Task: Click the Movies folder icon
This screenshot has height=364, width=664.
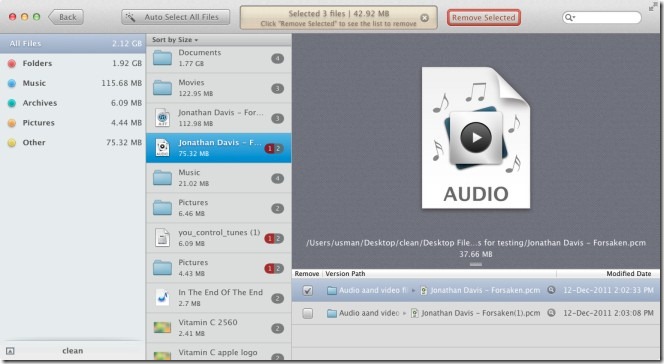Action: click(x=162, y=88)
